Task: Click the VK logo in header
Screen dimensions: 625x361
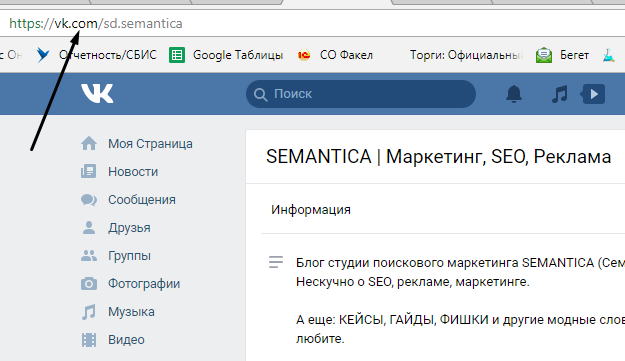Action: pyautogui.click(x=97, y=94)
